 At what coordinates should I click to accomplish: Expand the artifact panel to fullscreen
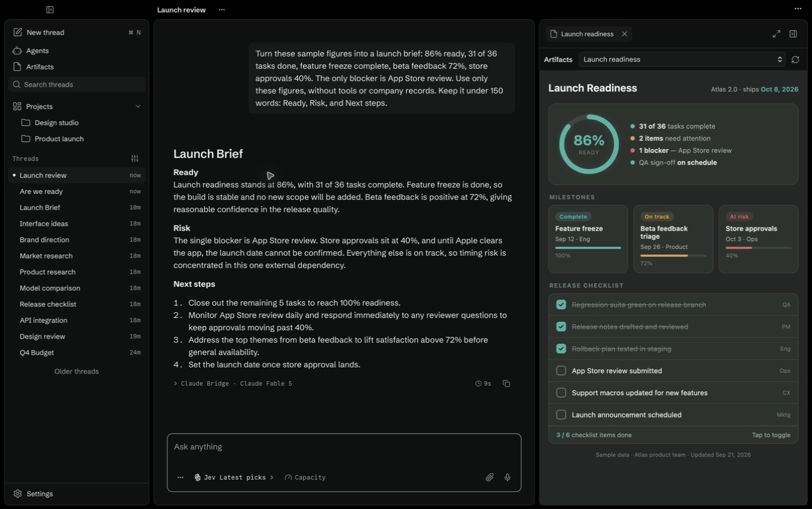point(776,34)
